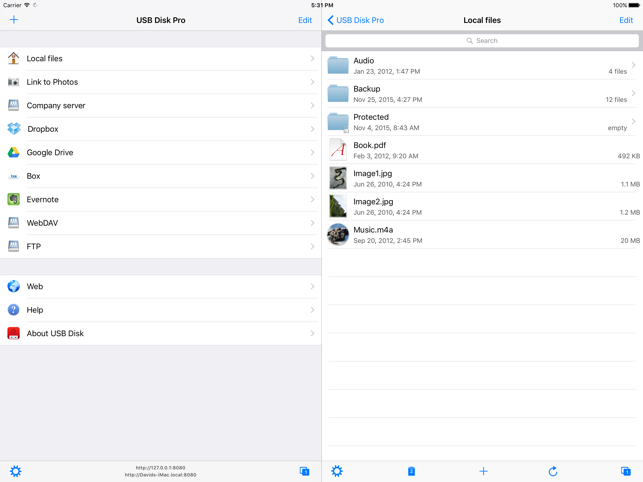
Task: Tap the refresh icon in the bottom toolbar
Action: [x=553, y=471]
